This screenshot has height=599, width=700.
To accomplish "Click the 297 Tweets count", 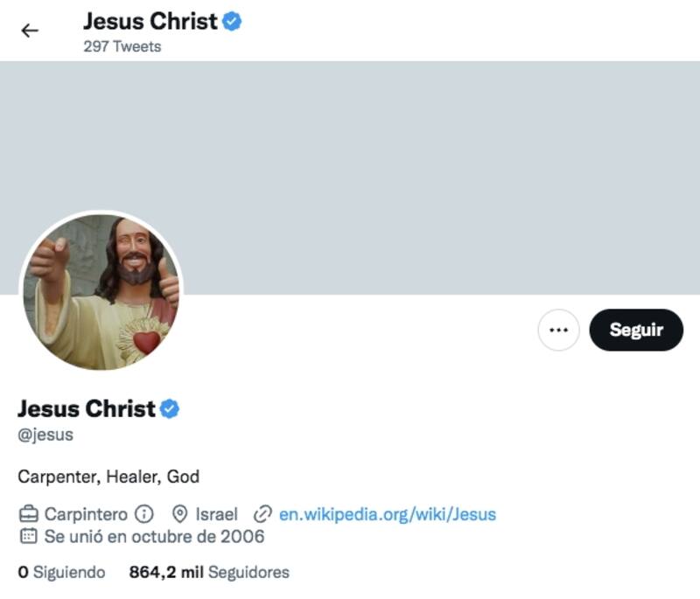I will click(x=122, y=46).
